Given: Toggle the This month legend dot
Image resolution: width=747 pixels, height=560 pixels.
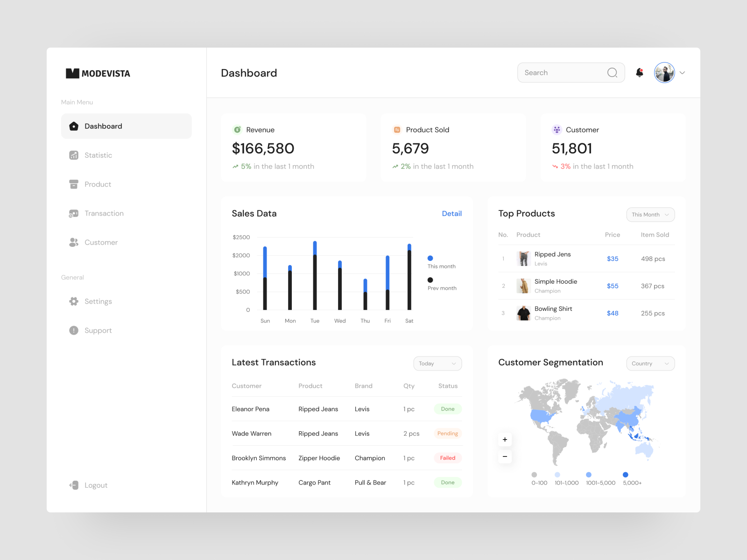Looking at the screenshot, I should coord(430,258).
